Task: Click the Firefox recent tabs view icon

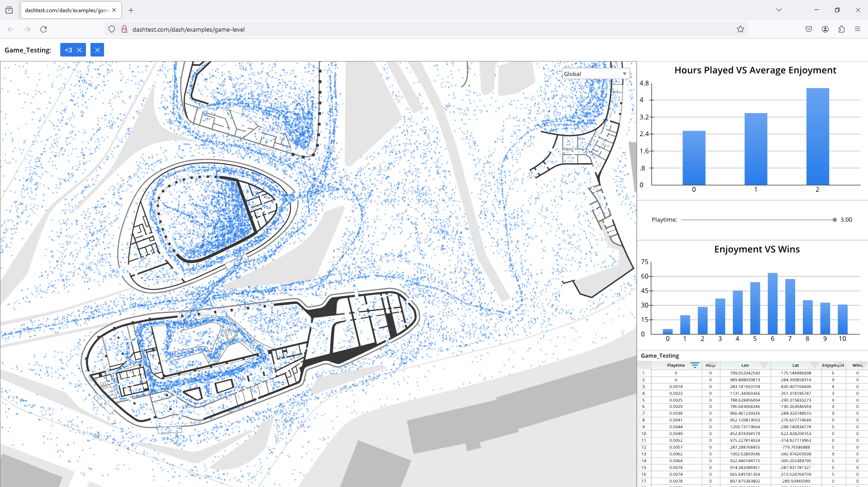Action: click(x=9, y=10)
